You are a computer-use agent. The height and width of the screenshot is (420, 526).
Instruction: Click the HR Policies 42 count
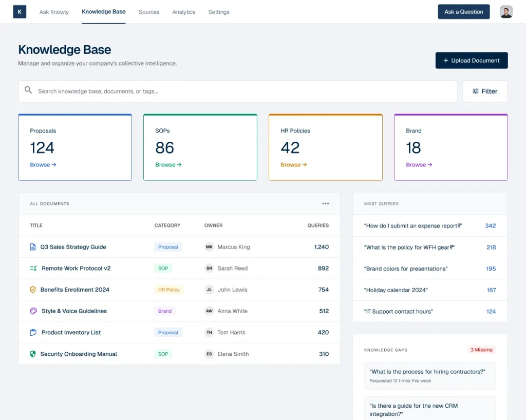click(290, 148)
